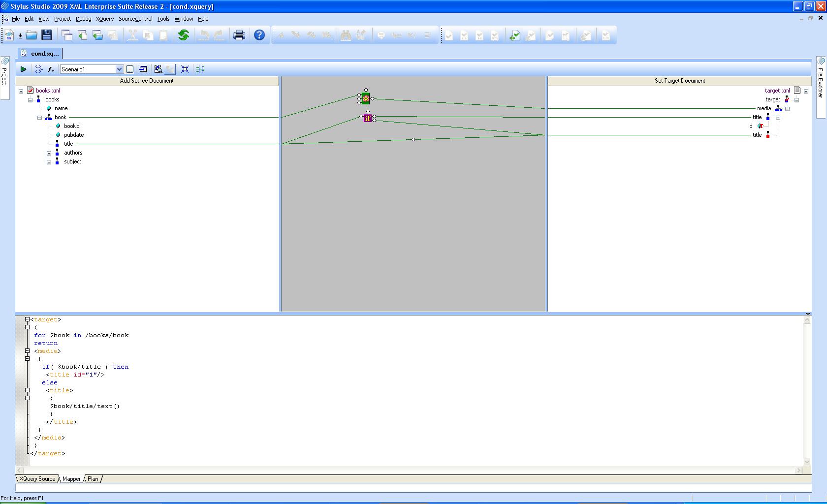
Task: Select the 'if' condition block in mapper canvas
Action: point(367,118)
